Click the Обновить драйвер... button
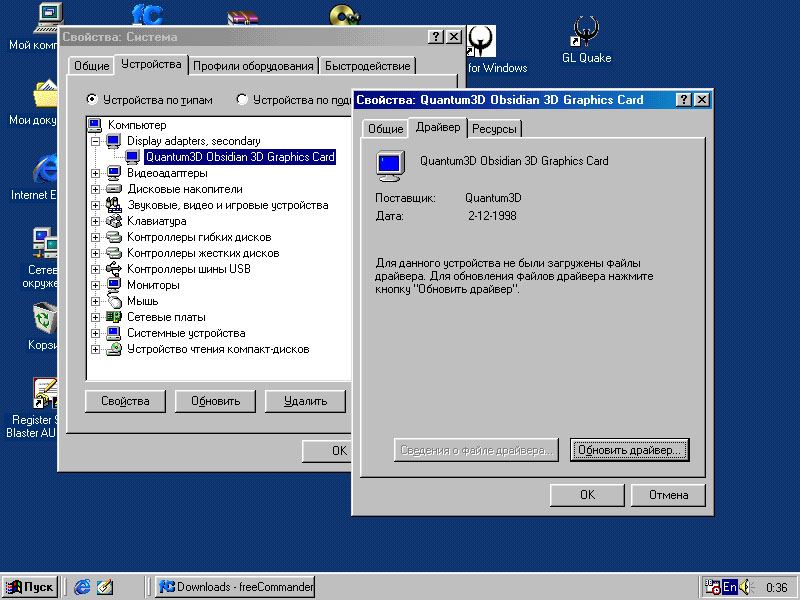The height and width of the screenshot is (600, 800). [629, 450]
